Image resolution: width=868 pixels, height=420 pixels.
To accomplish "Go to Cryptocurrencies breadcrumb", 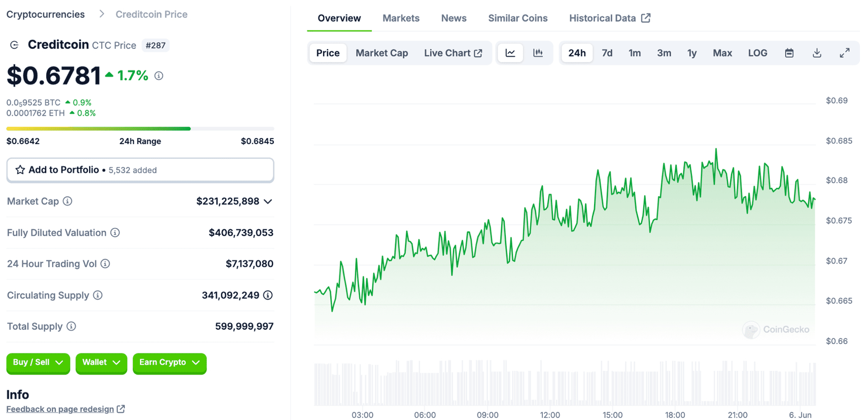I will pyautogui.click(x=46, y=14).
